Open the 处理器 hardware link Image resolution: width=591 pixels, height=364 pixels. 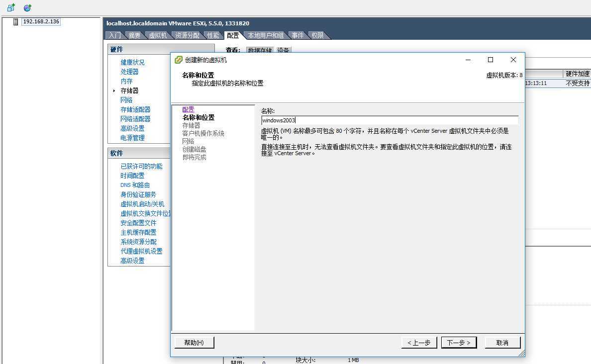pyautogui.click(x=129, y=72)
